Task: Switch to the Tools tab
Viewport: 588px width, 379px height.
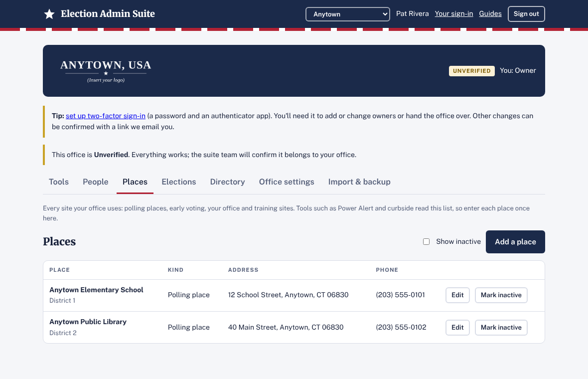Action: click(59, 182)
